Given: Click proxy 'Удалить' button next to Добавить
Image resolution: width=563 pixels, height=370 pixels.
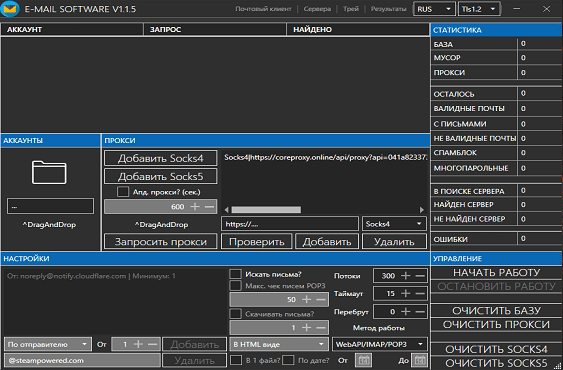Looking at the screenshot, I should 394,241.
